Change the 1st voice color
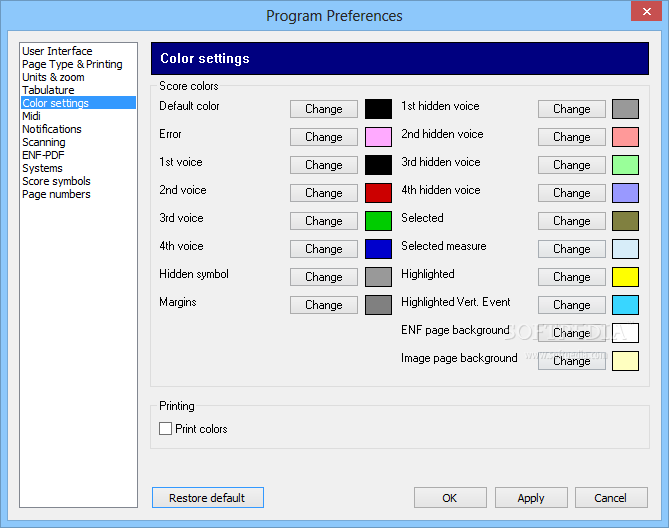This screenshot has width=669, height=528. coord(324,165)
